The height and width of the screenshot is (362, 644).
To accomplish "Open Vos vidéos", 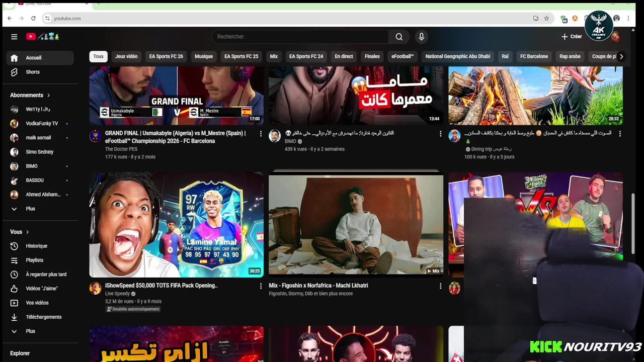I will 40,303.
